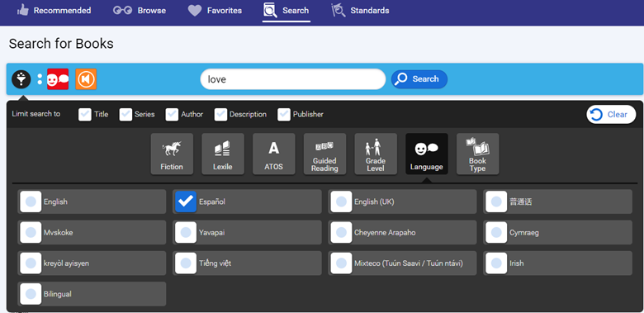Open the Lexile filter category
Image resolution: width=644 pixels, height=313 pixels.
click(x=223, y=154)
